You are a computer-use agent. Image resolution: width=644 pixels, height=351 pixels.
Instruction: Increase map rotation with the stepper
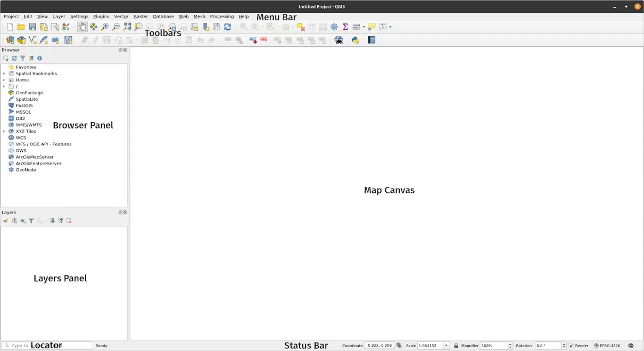[x=564, y=344]
